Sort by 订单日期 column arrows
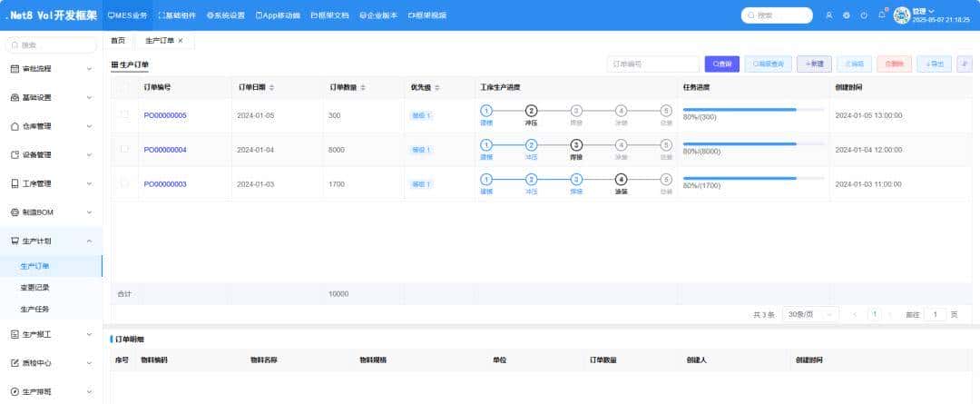The width and height of the screenshot is (980, 404). (x=272, y=87)
